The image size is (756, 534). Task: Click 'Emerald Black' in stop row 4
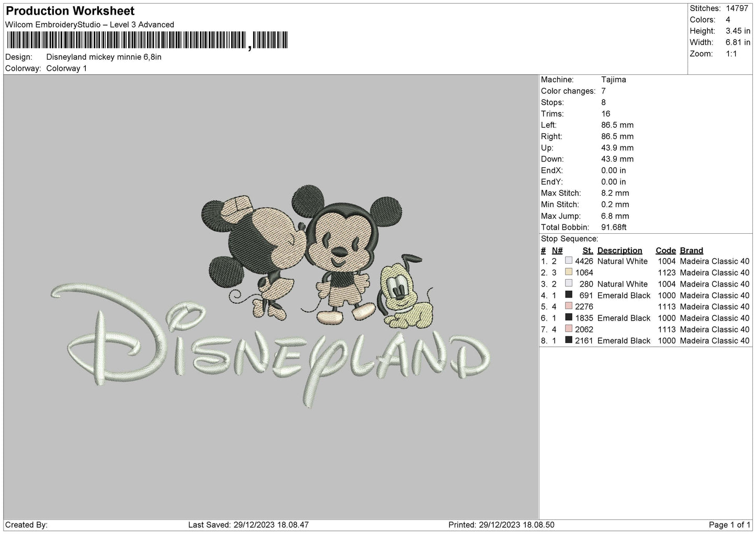[x=624, y=296]
